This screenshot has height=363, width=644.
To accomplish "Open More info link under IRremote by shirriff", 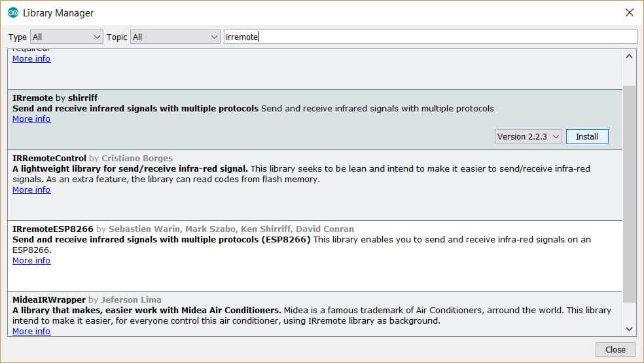I will (31, 119).
